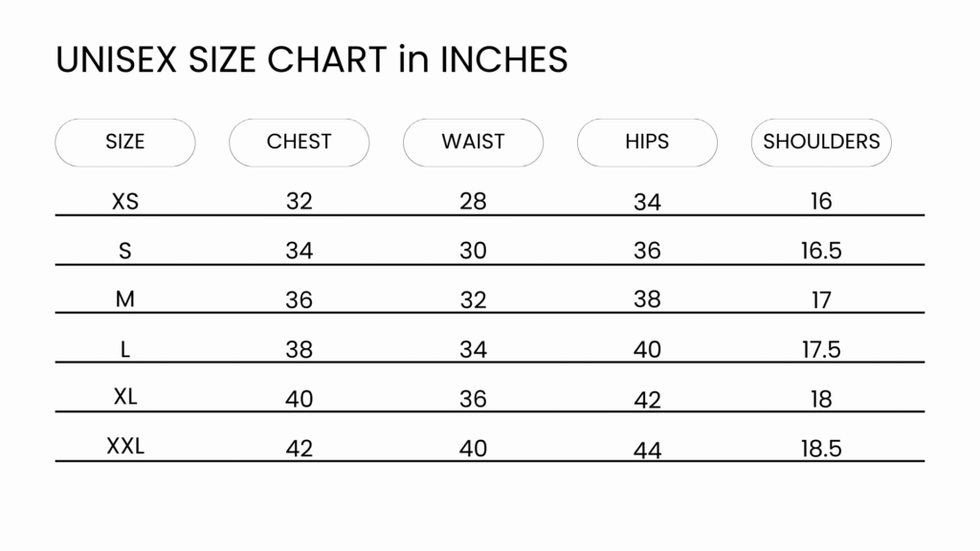The height and width of the screenshot is (551, 980).
Task: Click the HIPS column header
Action: (647, 143)
